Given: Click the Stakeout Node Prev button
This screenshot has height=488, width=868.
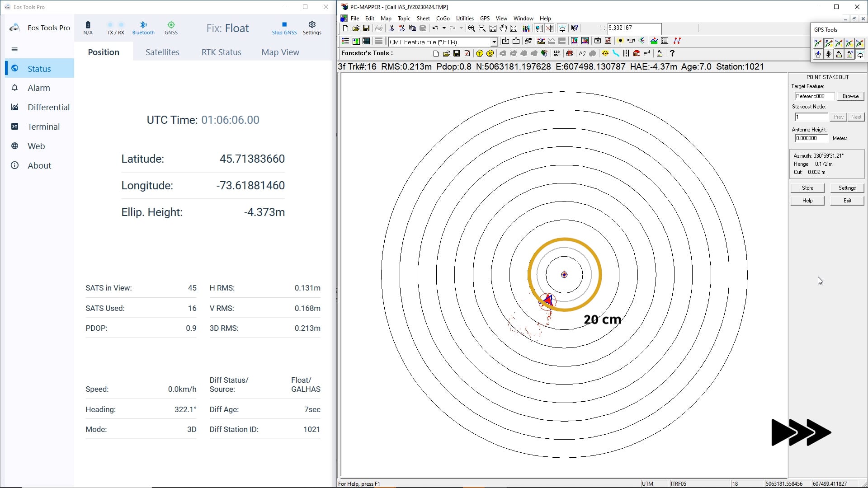Looking at the screenshot, I should [837, 117].
